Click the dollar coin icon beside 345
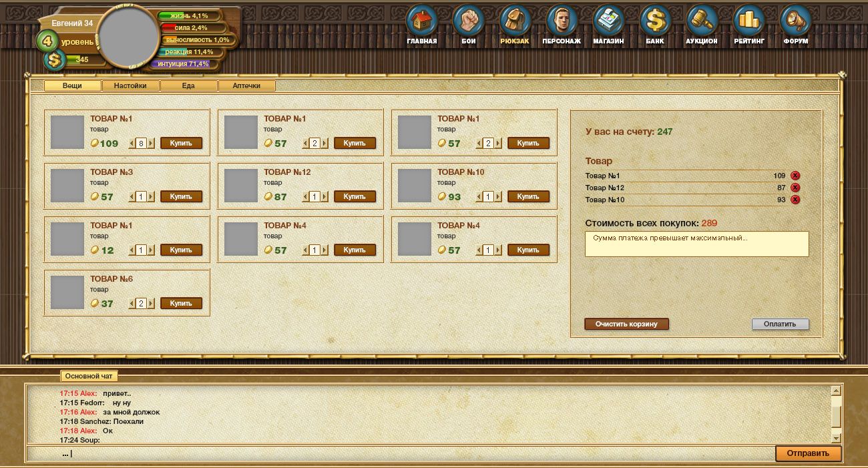Viewport: 868px width, 468px height. (55, 60)
